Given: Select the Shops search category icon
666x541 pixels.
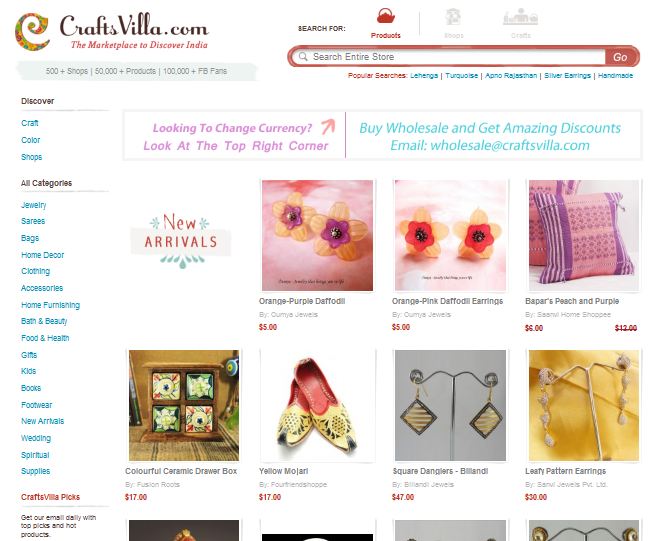Looking at the screenshot, I should tap(453, 17).
